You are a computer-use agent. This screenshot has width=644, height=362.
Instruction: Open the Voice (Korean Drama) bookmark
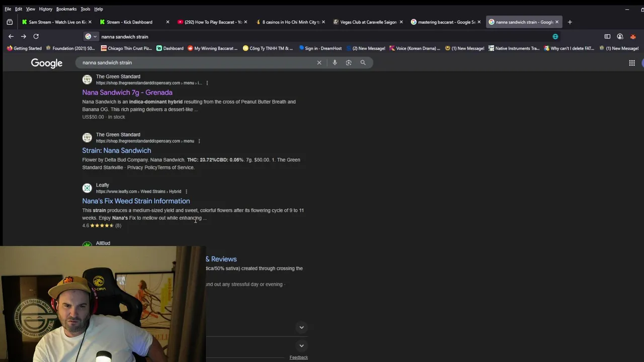pyautogui.click(x=415, y=48)
